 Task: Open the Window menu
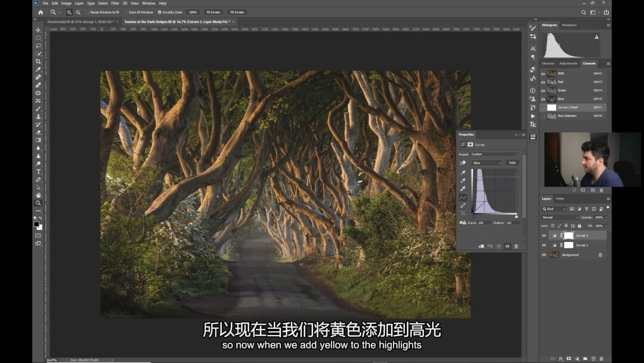tap(148, 4)
